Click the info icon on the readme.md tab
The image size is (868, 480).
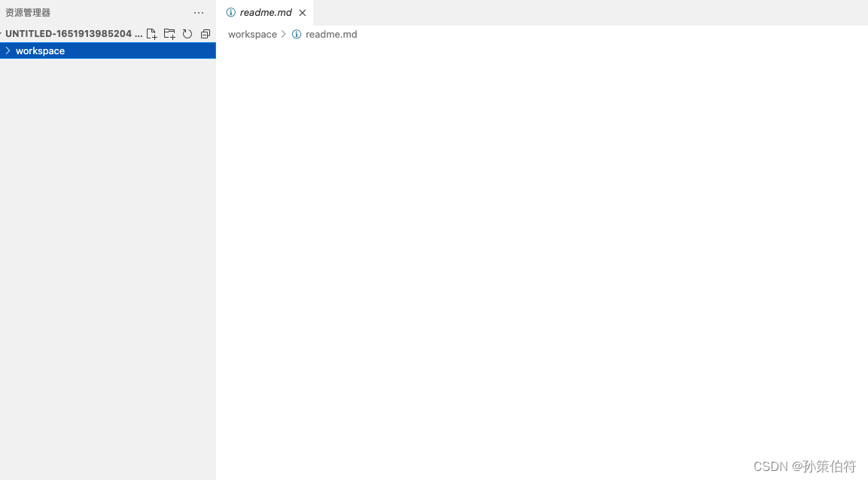pyautogui.click(x=231, y=12)
